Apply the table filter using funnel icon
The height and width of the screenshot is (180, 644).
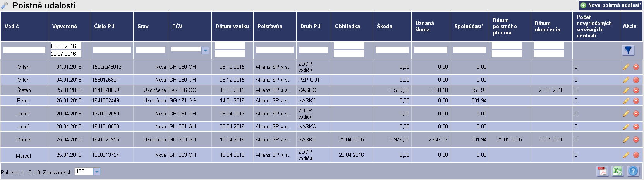[x=628, y=50]
